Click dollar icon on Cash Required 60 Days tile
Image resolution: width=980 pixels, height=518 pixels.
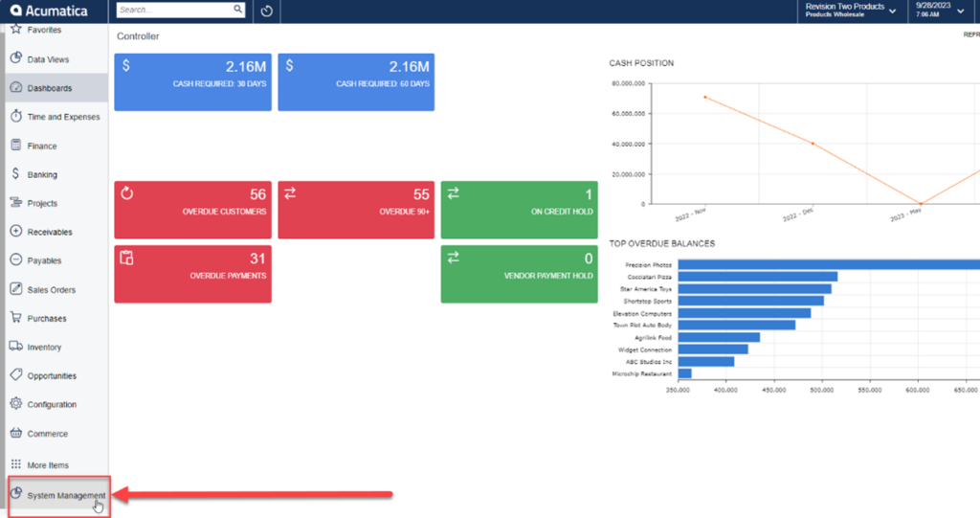coord(289,66)
